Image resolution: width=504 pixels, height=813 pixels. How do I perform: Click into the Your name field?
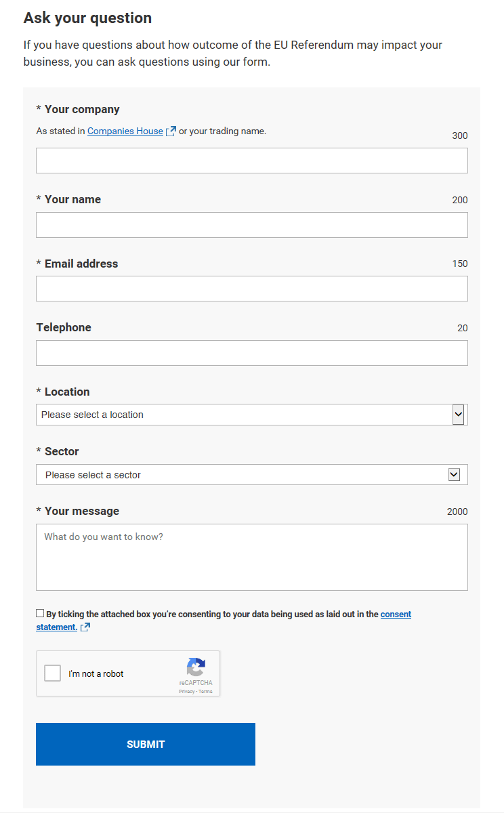pos(252,225)
